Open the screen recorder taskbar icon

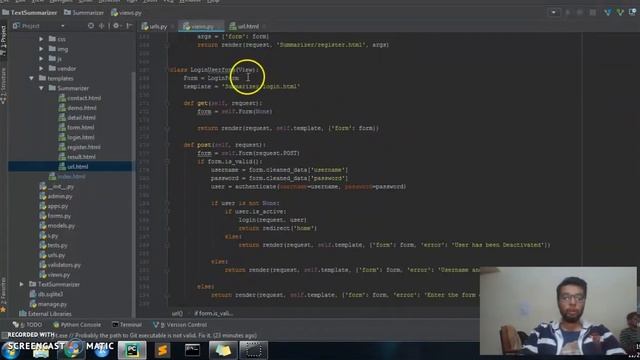(253, 350)
